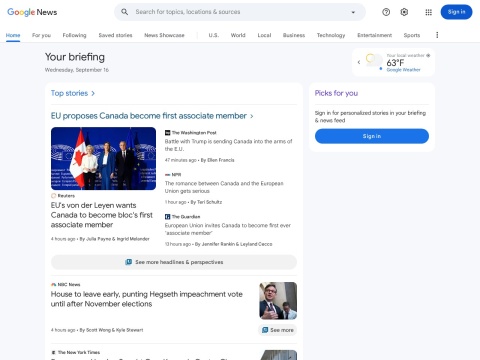Viewport: 480px width, 360px height.
Task: Collapse weather widget with left chevron
Action: coord(359,62)
